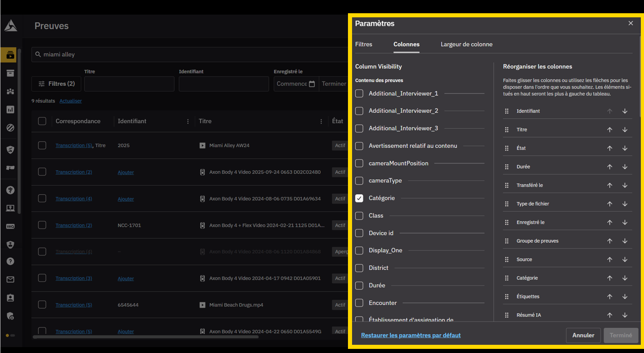The width and height of the screenshot is (644, 353).
Task: Select row checkbox for Miami Alley AW24
Action: tap(42, 145)
